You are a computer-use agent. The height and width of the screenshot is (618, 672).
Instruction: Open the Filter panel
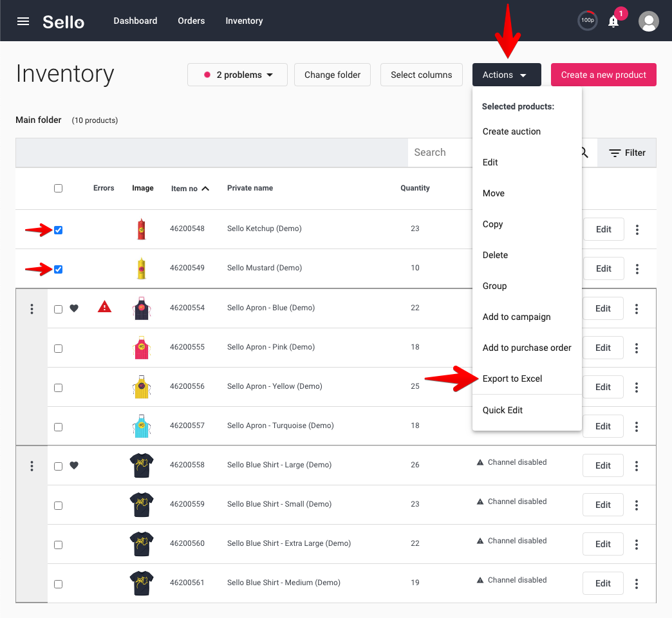(x=627, y=153)
